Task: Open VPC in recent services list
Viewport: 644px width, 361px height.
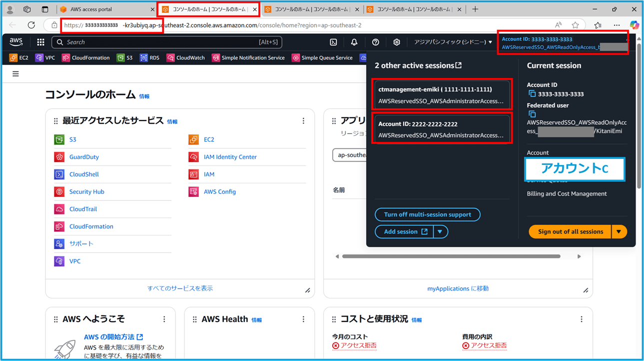Action: point(75,261)
